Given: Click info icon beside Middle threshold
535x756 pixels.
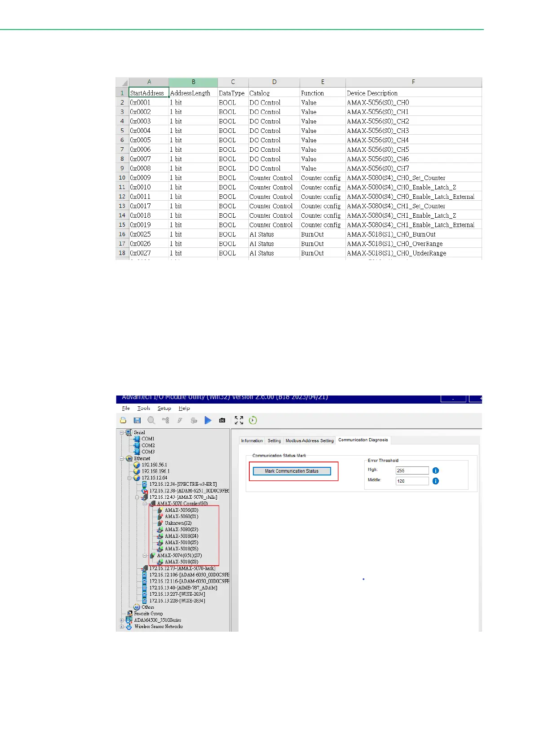Looking at the screenshot, I should tap(435, 481).
